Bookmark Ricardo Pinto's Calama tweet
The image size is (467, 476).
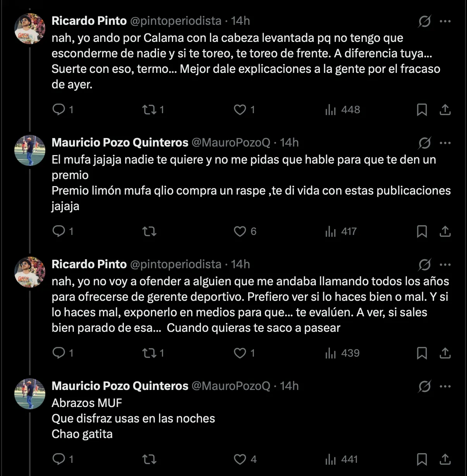[422, 110]
